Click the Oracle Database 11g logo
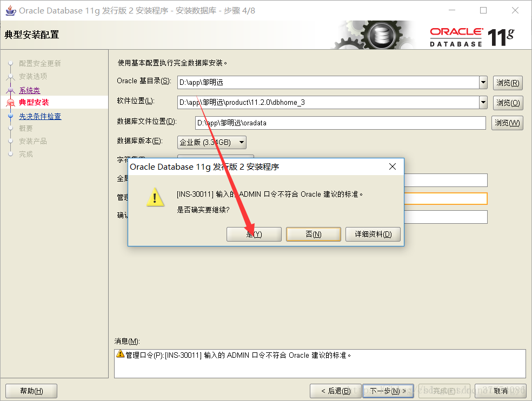The width and height of the screenshot is (532, 401). 473,37
